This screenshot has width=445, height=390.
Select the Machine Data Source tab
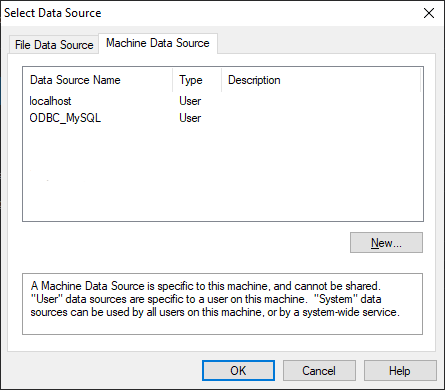158,43
